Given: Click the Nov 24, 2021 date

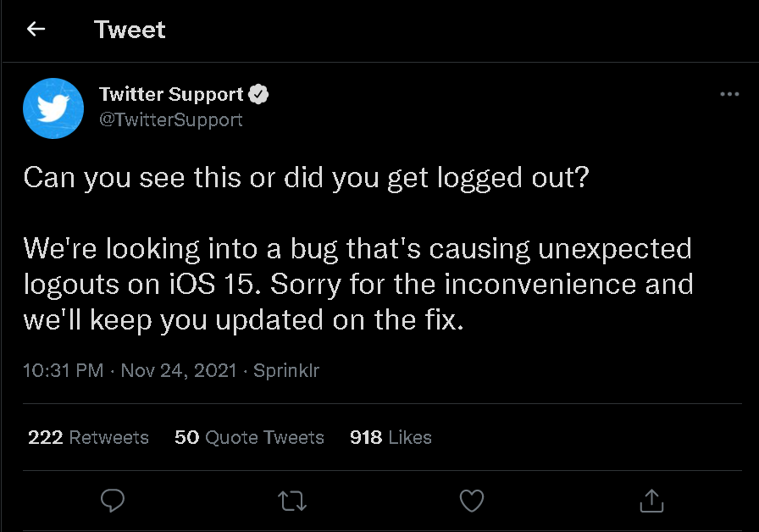Looking at the screenshot, I should [x=179, y=370].
